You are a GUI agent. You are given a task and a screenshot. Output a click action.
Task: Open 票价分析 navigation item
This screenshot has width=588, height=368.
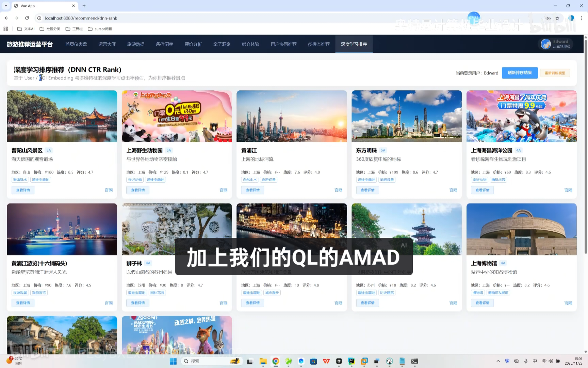(x=193, y=44)
